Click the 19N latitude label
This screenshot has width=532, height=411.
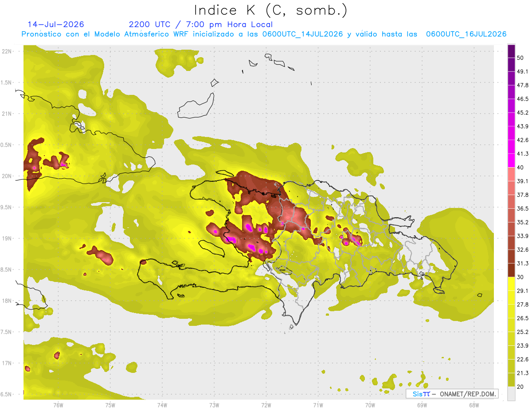coord(7,239)
